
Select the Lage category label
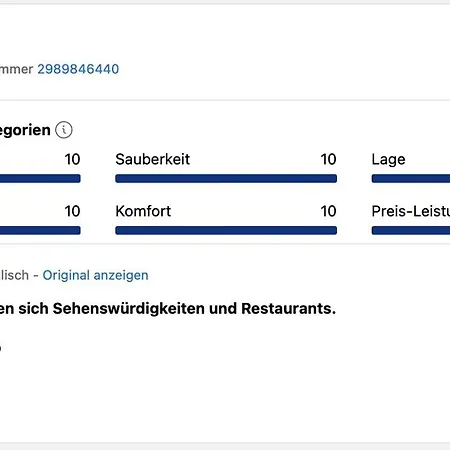click(388, 160)
